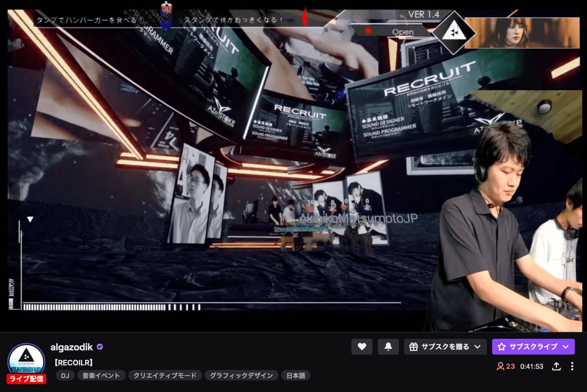This screenshot has width=587, height=392.
Task: Click the stream title 【RECOILR】
Action: click(x=74, y=362)
